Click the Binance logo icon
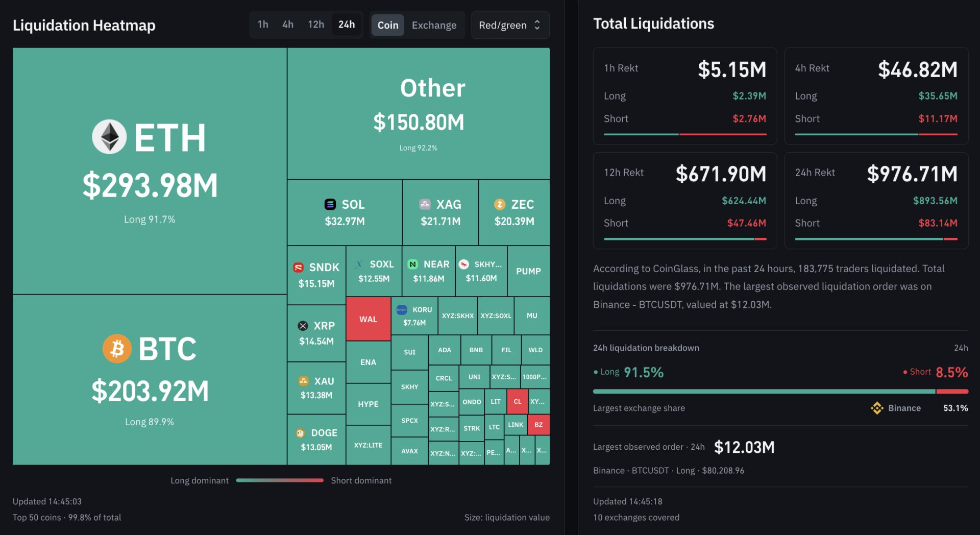This screenshot has width=980, height=535. (877, 408)
